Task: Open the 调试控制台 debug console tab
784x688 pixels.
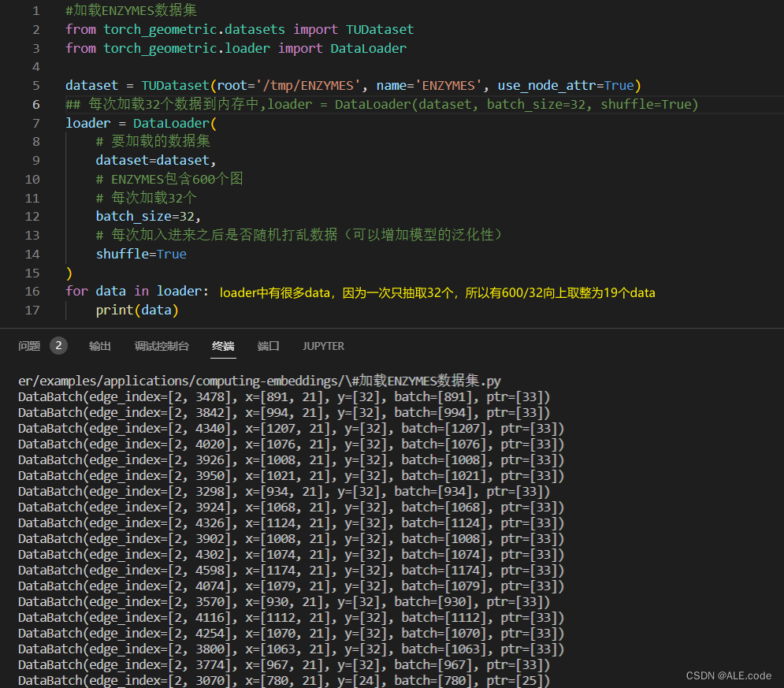Action: tap(162, 346)
